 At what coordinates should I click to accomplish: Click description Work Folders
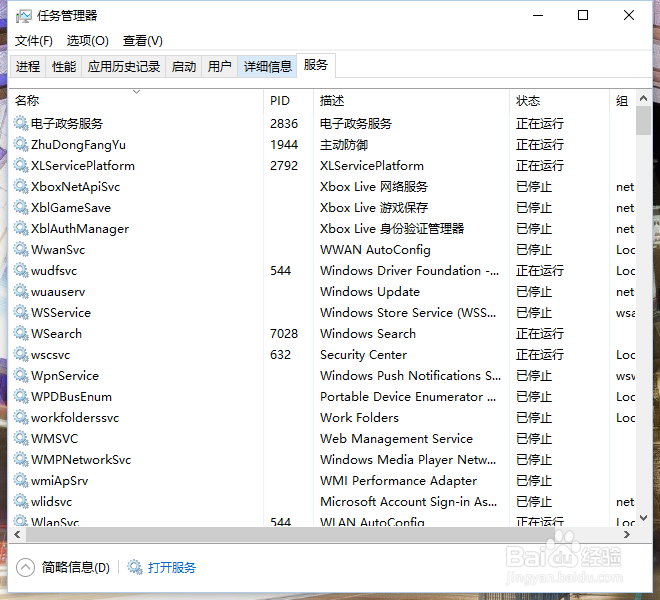[x=359, y=418]
